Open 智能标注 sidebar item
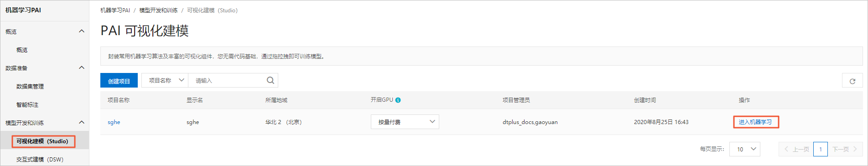The width and height of the screenshot is (868, 166). point(27,104)
